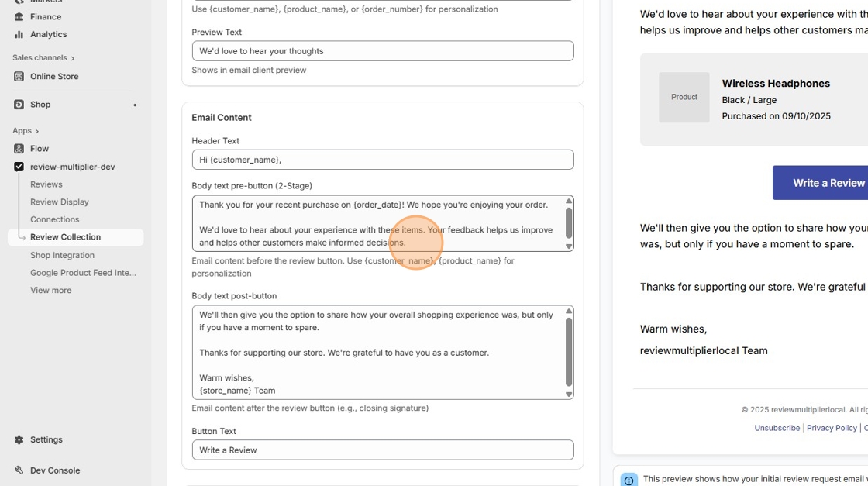Click pre-button textarea scroll up arrow

click(569, 201)
